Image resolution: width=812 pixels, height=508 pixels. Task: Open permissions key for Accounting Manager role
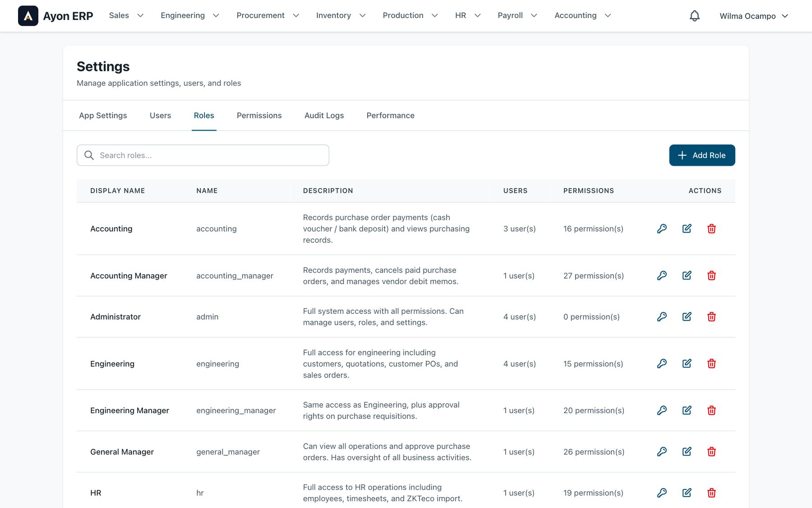pyautogui.click(x=662, y=275)
